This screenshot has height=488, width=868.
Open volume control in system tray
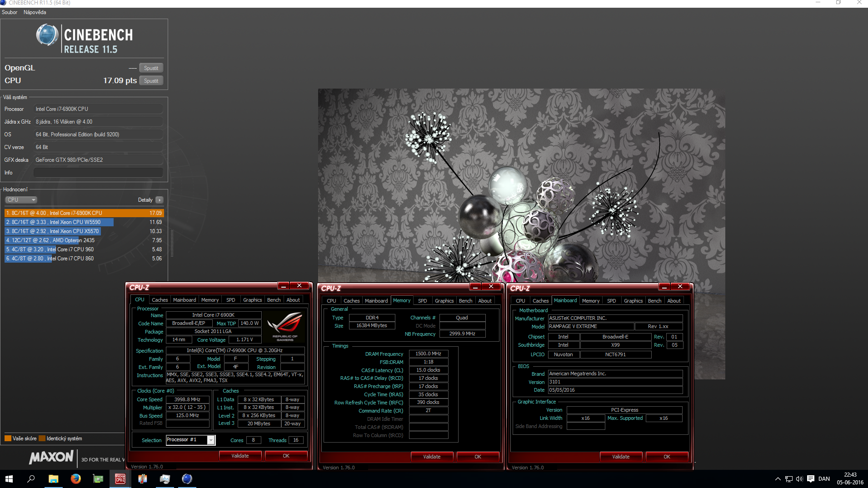799,479
